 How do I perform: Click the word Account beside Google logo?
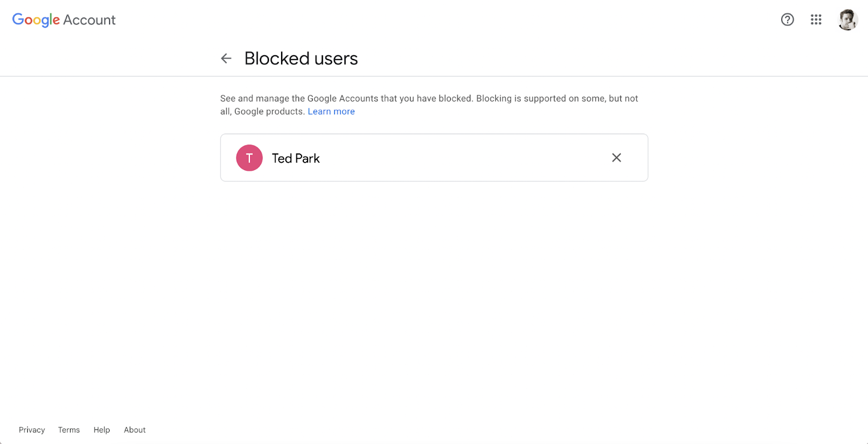pos(90,20)
